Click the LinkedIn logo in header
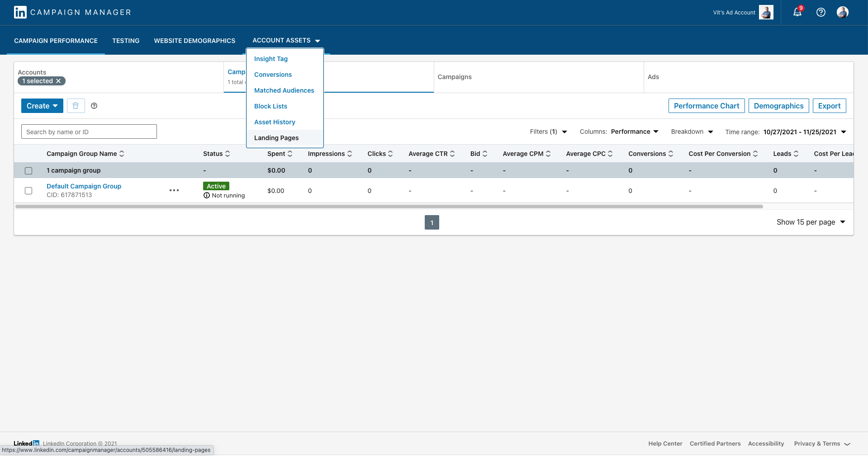The image size is (868, 456). point(20,12)
